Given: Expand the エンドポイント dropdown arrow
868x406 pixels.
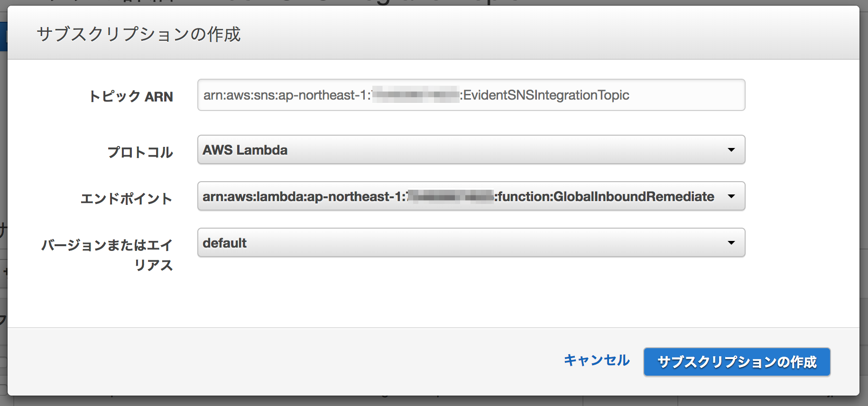Looking at the screenshot, I should [x=732, y=196].
